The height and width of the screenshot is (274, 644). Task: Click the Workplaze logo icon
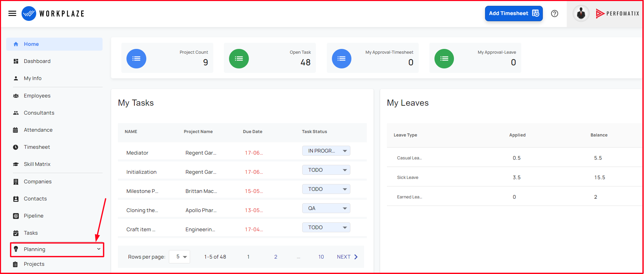[x=29, y=13]
